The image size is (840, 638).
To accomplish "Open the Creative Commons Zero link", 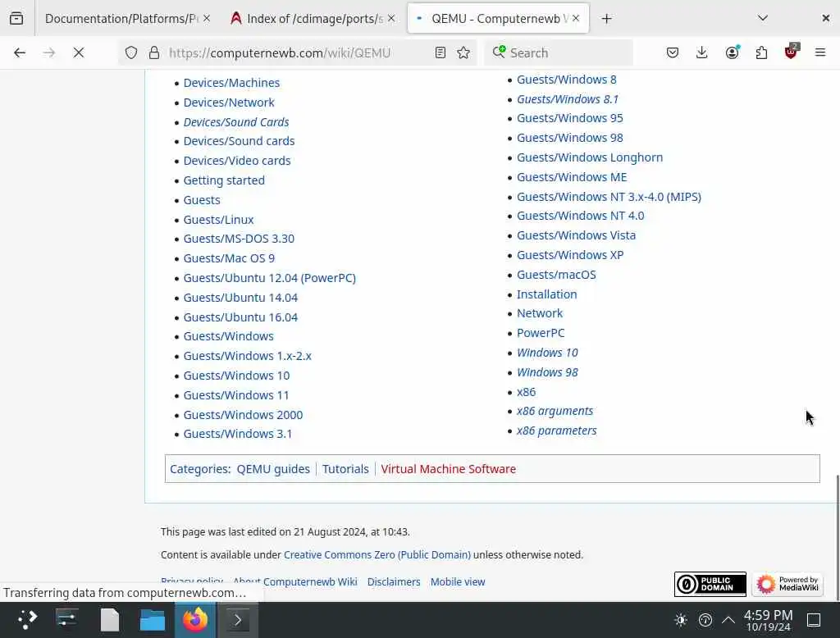I will 377,555.
